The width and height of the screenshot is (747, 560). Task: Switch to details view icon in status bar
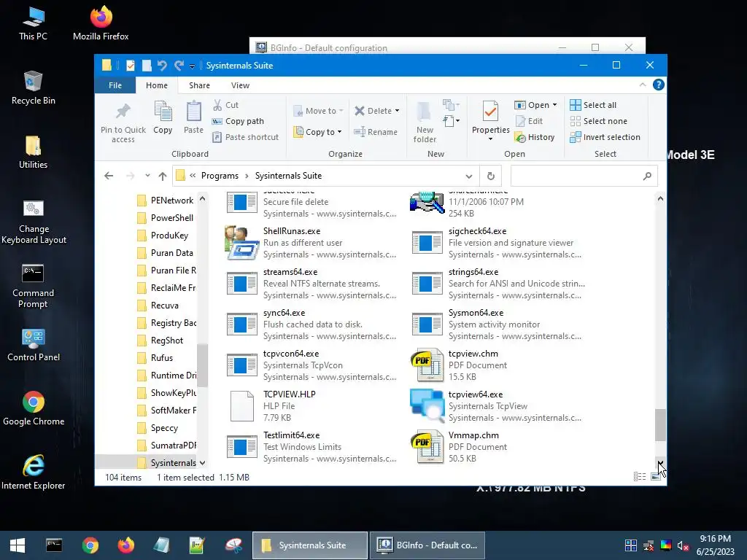640,477
